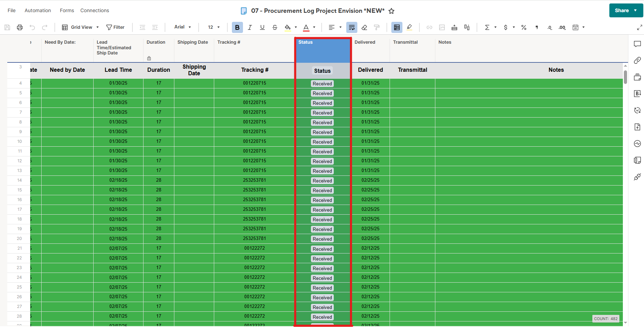This screenshot has width=644, height=327.
Task: Select the Delivered column header
Action: coord(365,42)
